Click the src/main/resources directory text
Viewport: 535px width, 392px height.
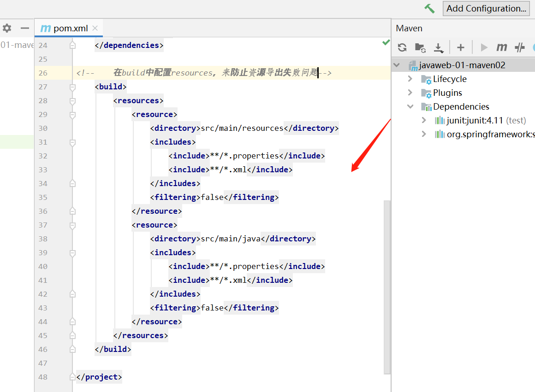click(242, 128)
